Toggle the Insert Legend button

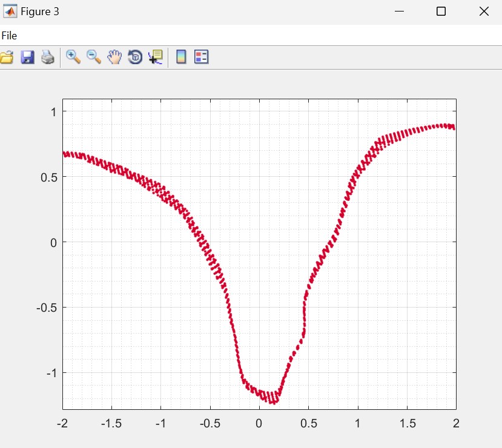coord(201,58)
